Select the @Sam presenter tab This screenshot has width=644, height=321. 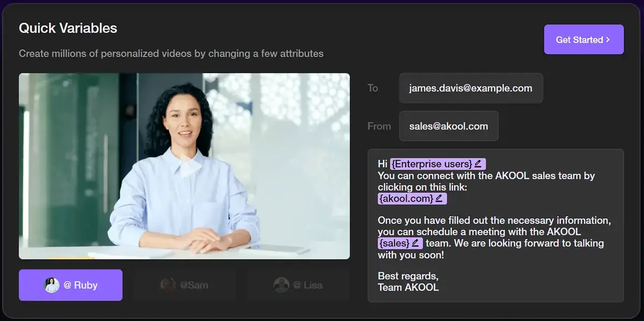click(185, 285)
